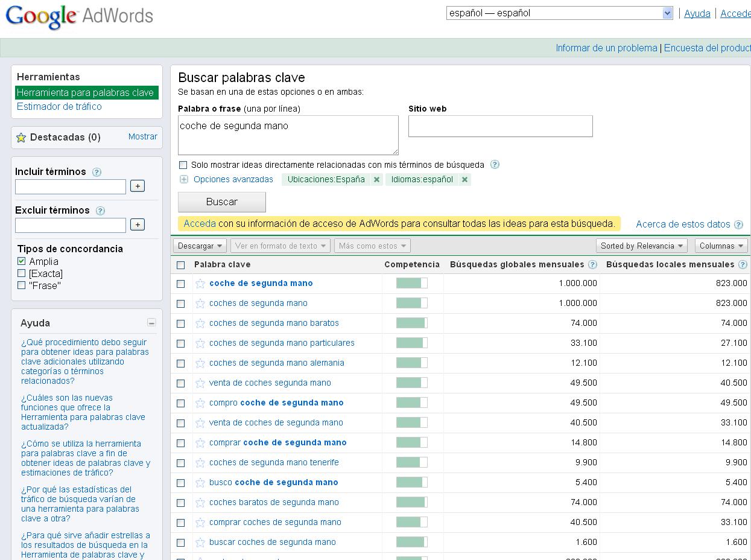751x560 pixels.
Task: Click the Destacadas star icon
Action: point(21,138)
